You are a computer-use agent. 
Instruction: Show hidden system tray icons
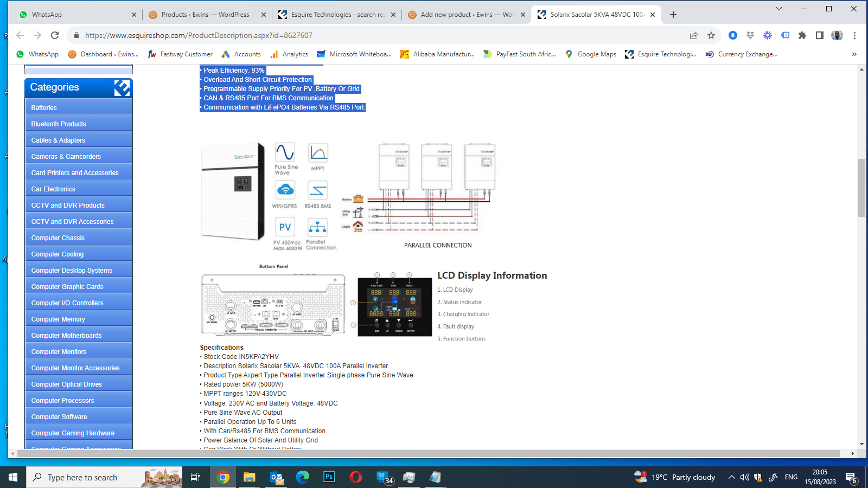[x=731, y=477]
